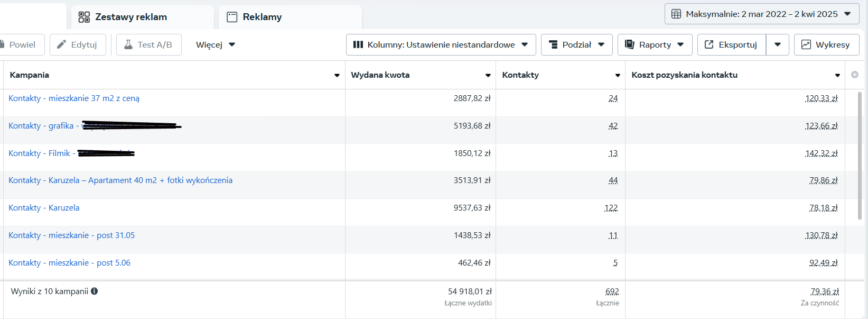Open Koszt pozyskania kontaktu column menu
Screen dimensions: 868x319
[x=837, y=75]
